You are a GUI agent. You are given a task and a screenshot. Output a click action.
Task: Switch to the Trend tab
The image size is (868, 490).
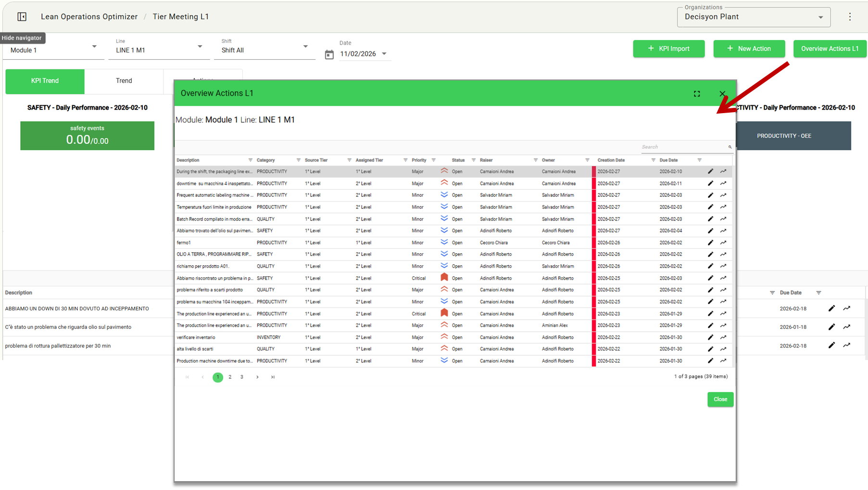click(124, 81)
